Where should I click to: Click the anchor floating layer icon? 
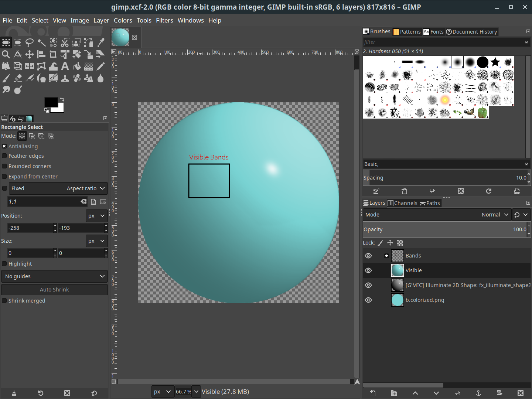coord(478,393)
